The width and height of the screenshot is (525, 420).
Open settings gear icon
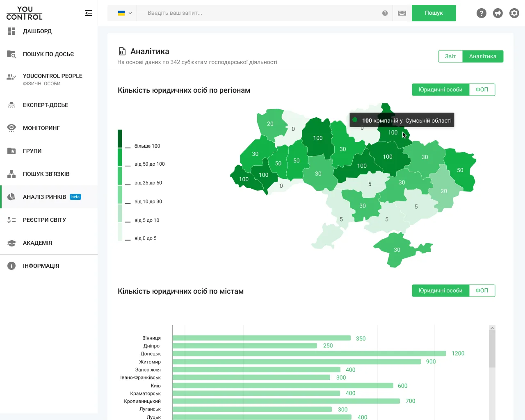514,13
